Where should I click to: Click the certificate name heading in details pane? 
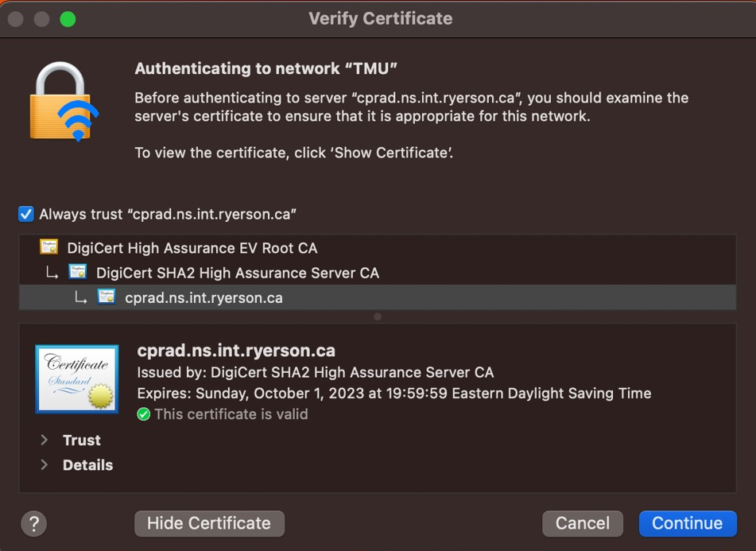coord(236,351)
